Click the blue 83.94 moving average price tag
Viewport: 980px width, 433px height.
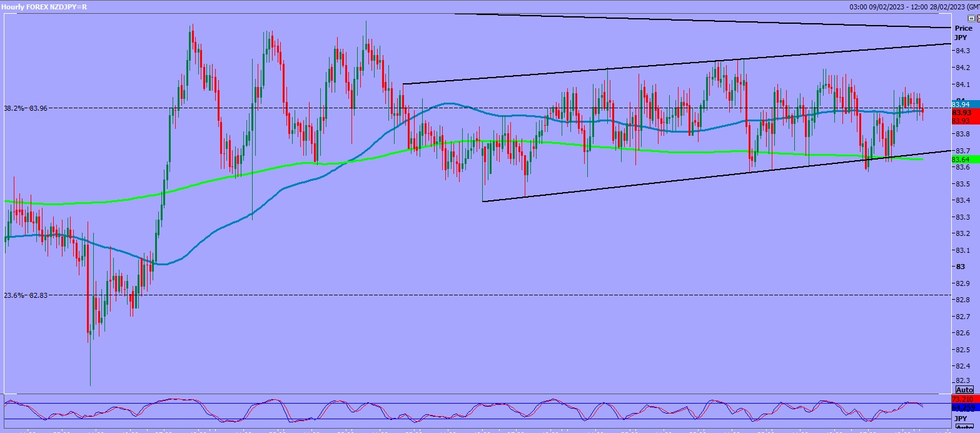960,104
